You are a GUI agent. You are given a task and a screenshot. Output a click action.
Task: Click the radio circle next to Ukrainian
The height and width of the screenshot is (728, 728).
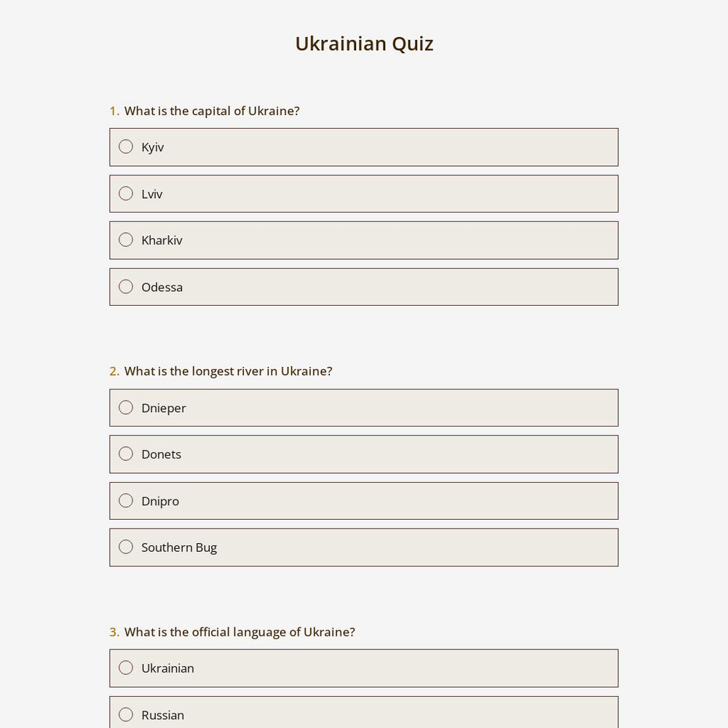click(126, 668)
